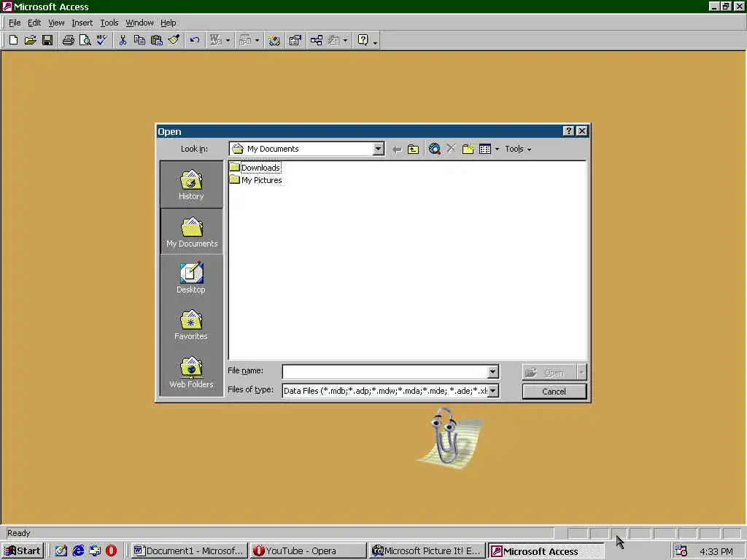The image size is (747, 560).
Task: Click the Open folder toolbar icon
Action: (x=30, y=41)
